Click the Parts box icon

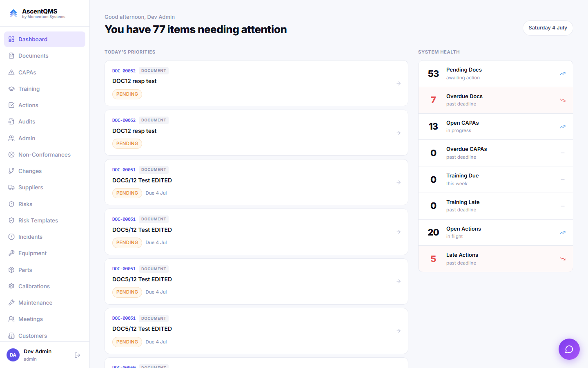click(x=11, y=270)
